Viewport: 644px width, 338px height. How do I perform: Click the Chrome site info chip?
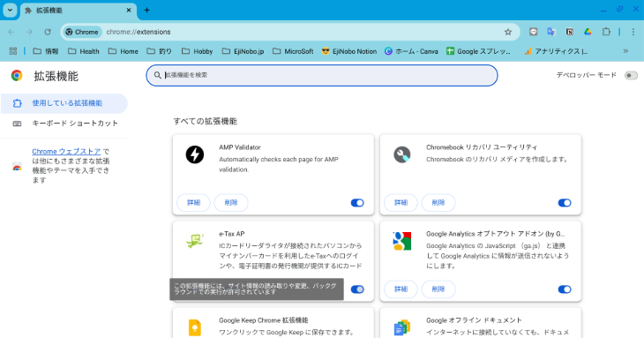tap(82, 32)
